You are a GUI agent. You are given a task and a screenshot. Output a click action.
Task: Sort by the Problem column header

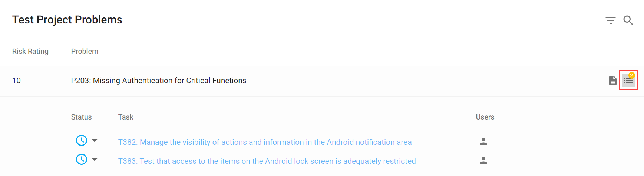click(x=85, y=51)
